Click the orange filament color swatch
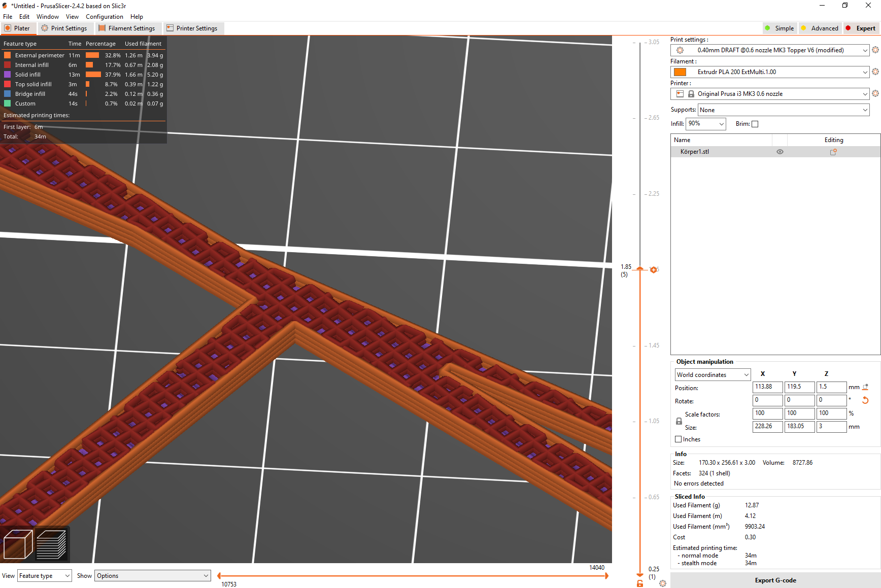This screenshot has height=588, width=881. (x=680, y=72)
